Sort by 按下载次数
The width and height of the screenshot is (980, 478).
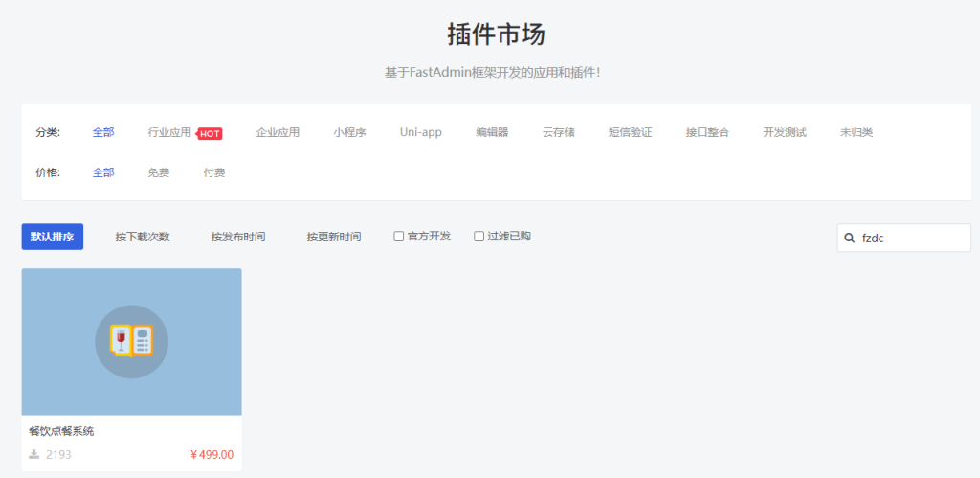point(143,237)
